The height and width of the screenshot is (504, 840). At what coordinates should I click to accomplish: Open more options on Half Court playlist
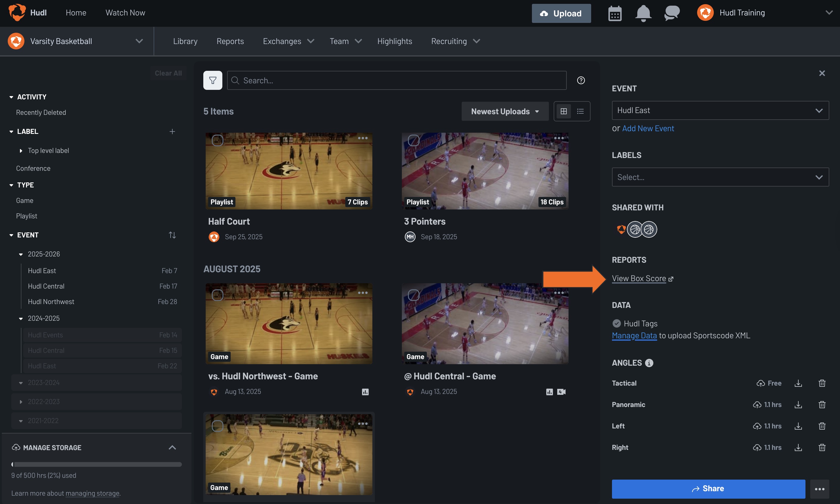point(363,138)
